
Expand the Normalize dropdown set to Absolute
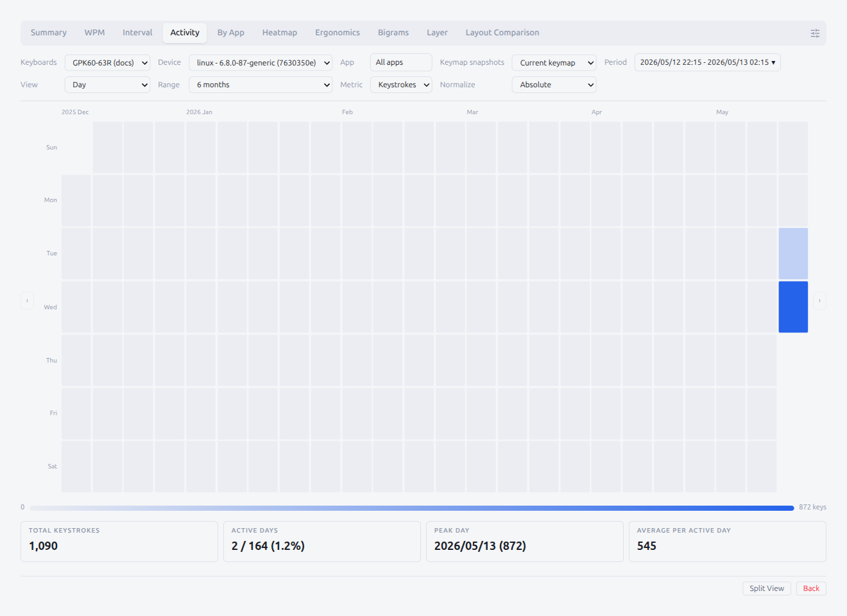coord(554,85)
